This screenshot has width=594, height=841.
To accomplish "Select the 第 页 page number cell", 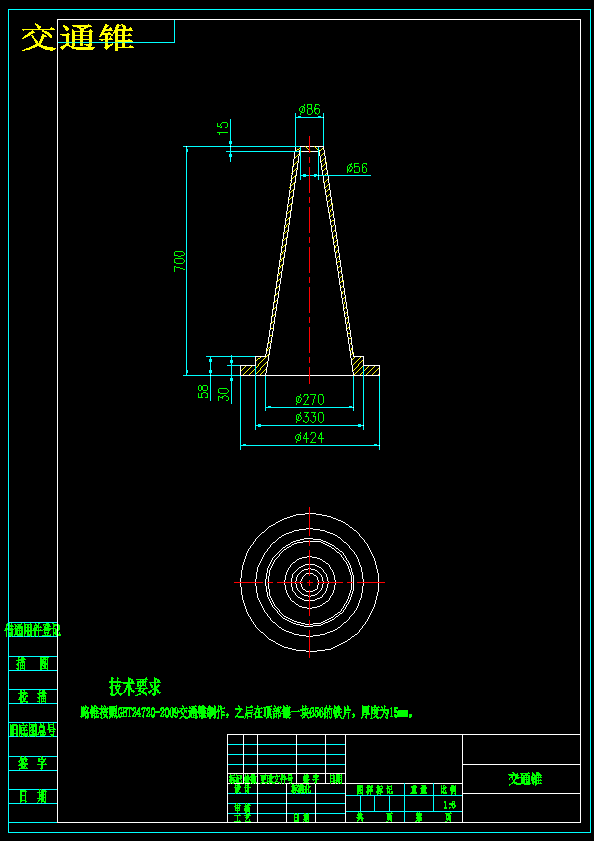I will [x=433, y=818].
